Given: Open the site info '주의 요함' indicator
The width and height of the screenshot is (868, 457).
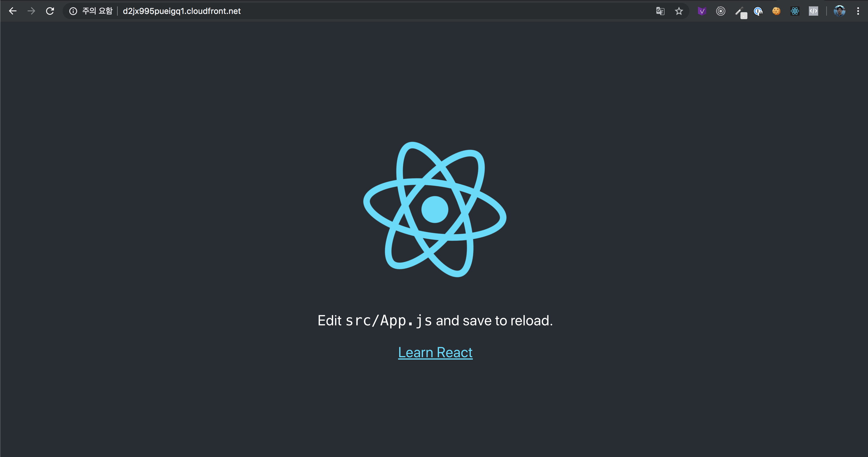Looking at the screenshot, I should [x=91, y=11].
